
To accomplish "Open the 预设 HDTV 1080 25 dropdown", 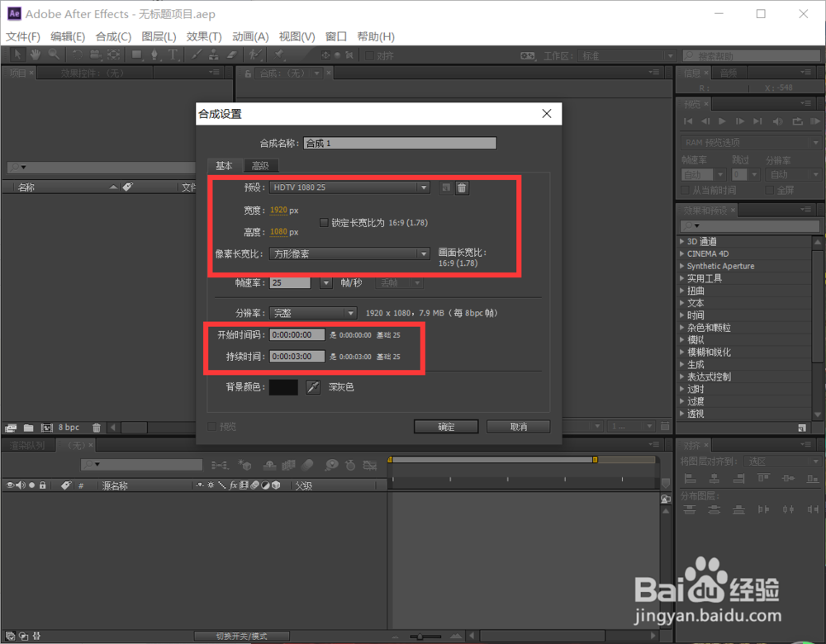I will 349,187.
